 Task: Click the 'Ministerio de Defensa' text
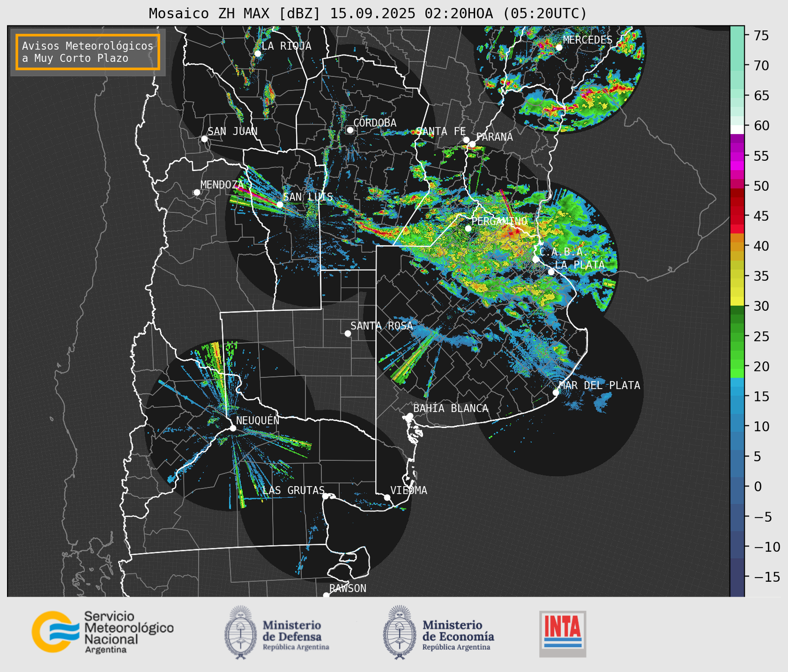pos(292,630)
